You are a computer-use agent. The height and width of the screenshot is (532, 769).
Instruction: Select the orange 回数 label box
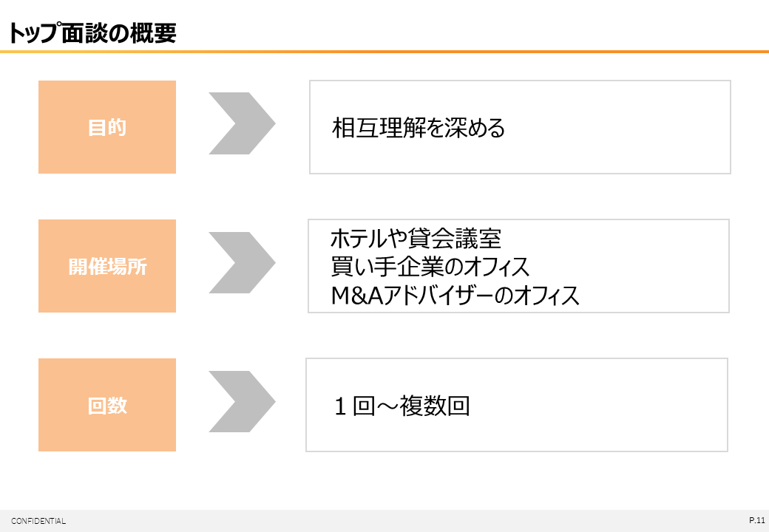click(107, 405)
